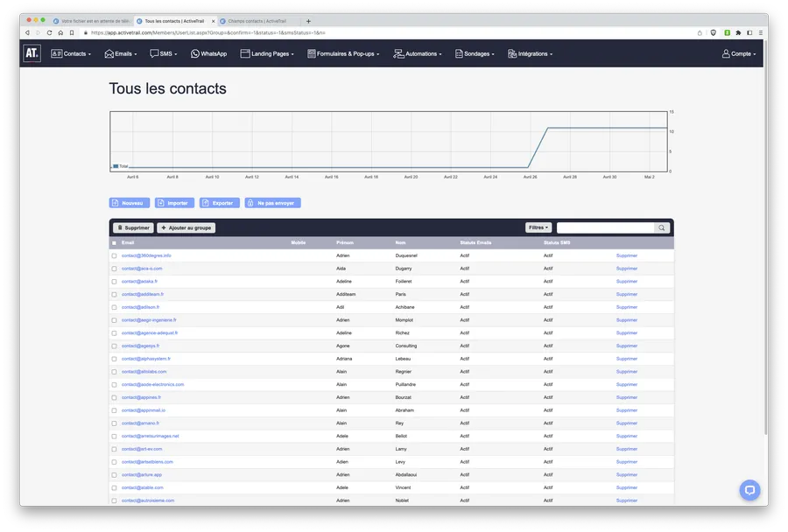788x532 pixels.
Task: Click the SMS speech bubble icon
Action: (x=154, y=53)
